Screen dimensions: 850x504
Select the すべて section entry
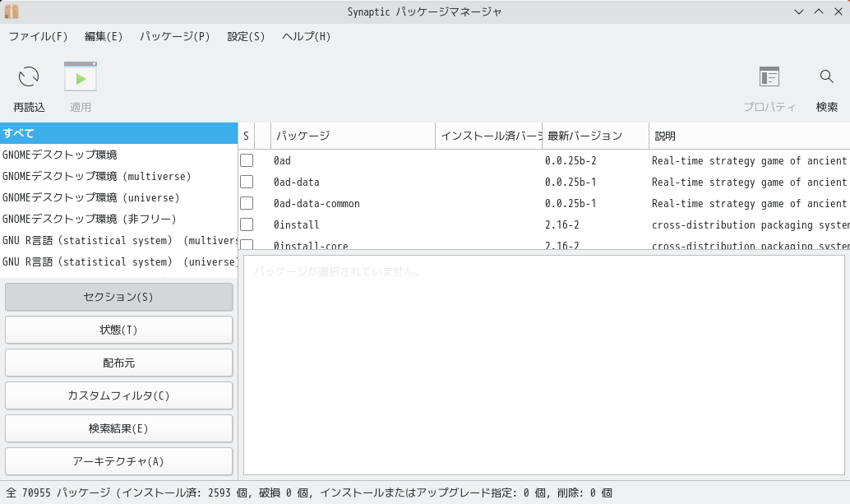click(118, 133)
